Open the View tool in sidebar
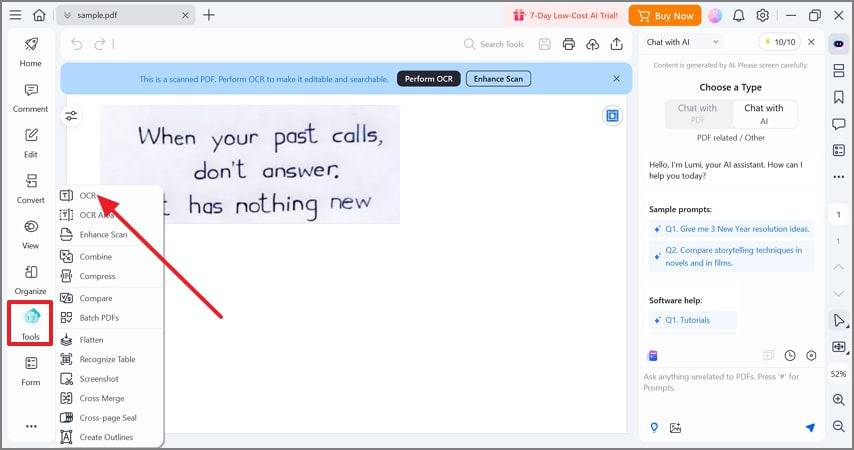Image resolution: width=854 pixels, height=450 pixels. [x=31, y=234]
